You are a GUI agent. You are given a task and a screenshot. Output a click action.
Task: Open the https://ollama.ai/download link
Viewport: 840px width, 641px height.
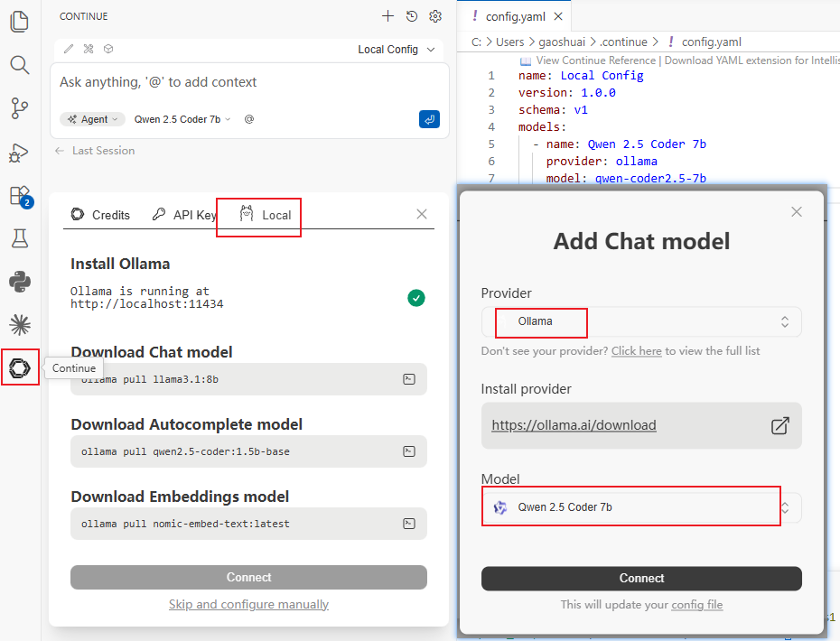click(574, 425)
